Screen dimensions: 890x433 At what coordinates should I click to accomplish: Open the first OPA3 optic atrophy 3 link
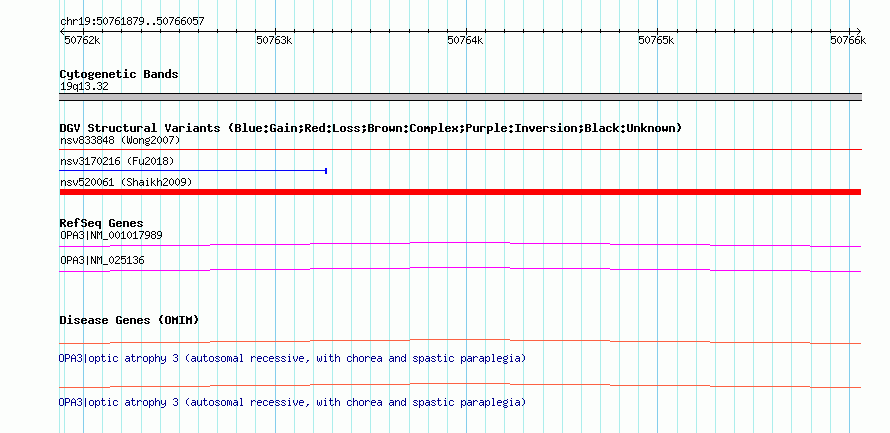pyautogui.click(x=292, y=359)
